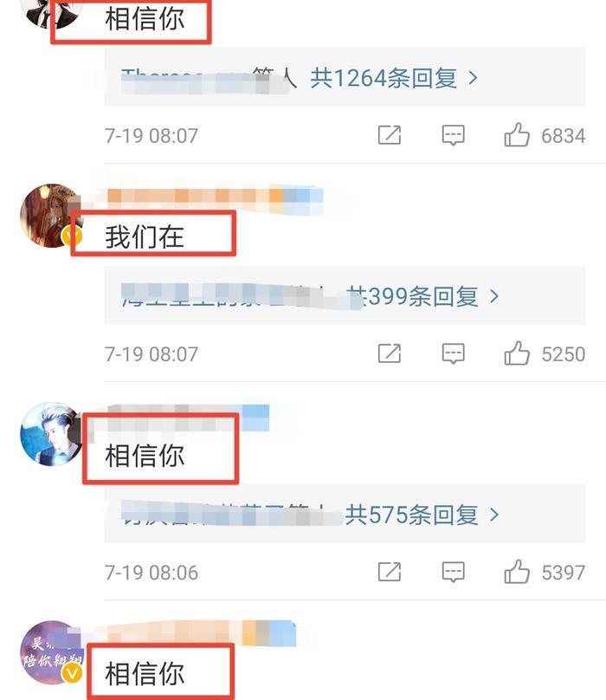Share the comment with 5397 likes

(x=389, y=572)
